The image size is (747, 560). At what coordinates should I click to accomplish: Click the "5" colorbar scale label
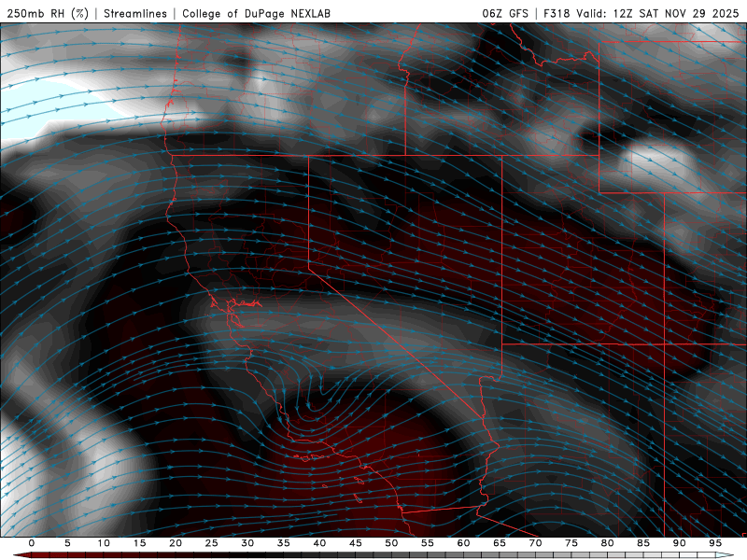(x=67, y=543)
